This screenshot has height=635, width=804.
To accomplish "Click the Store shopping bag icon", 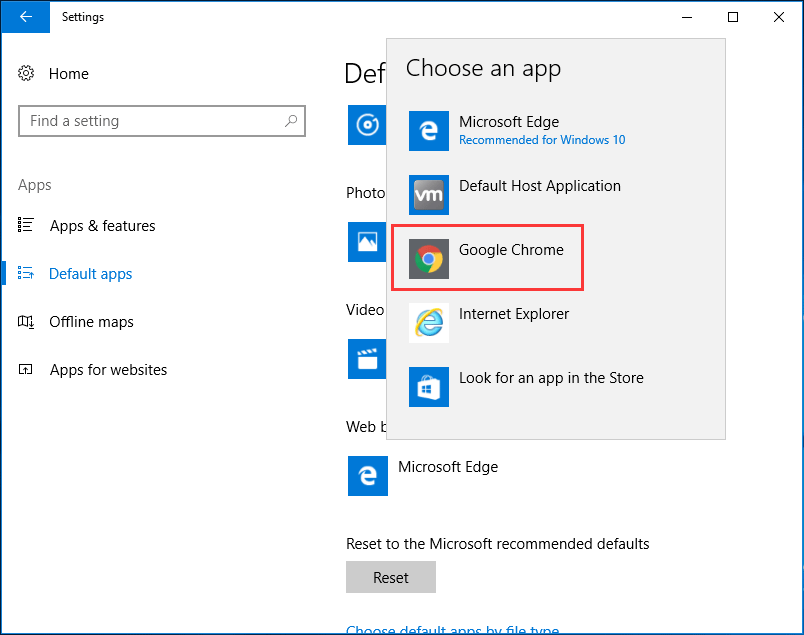I will 429,387.
